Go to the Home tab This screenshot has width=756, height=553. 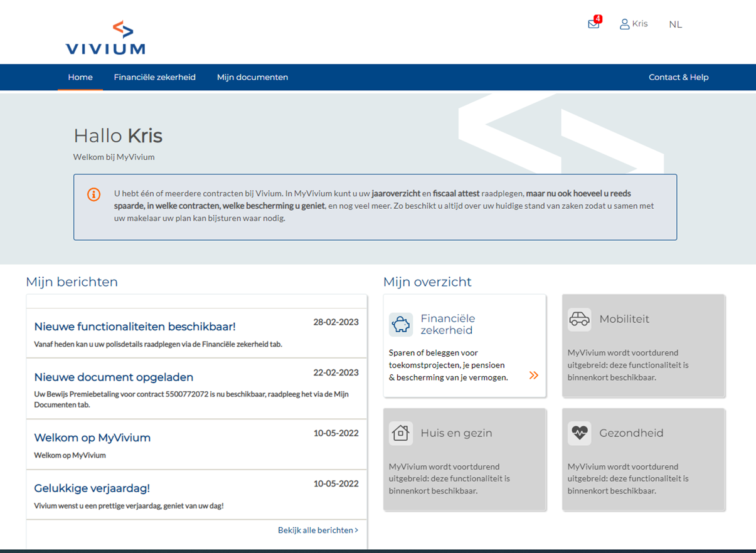pos(80,77)
